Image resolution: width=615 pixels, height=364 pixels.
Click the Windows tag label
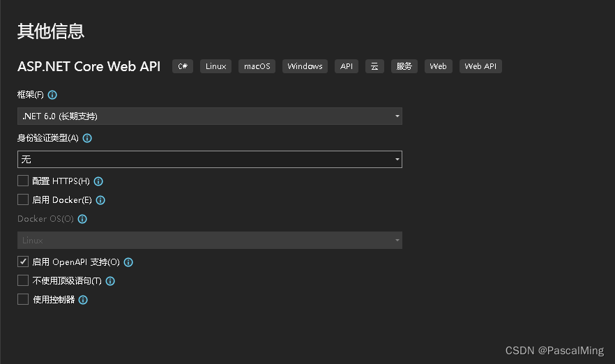(x=305, y=66)
